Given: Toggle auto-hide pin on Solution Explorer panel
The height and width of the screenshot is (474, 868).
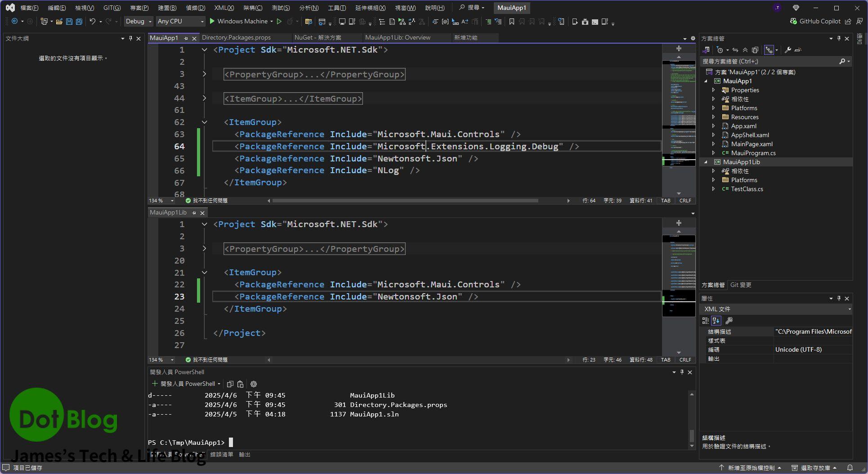Looking at the screenshot, I should pyautogui.click(x=839, y=39).
